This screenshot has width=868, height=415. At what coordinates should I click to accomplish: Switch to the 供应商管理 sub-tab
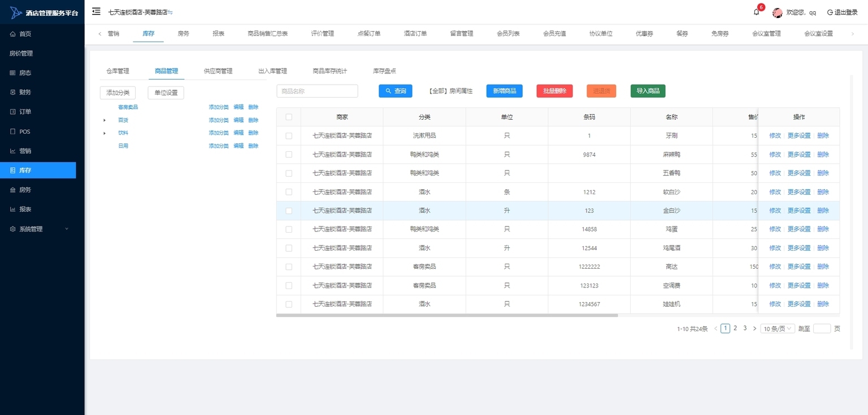point(218,71)
